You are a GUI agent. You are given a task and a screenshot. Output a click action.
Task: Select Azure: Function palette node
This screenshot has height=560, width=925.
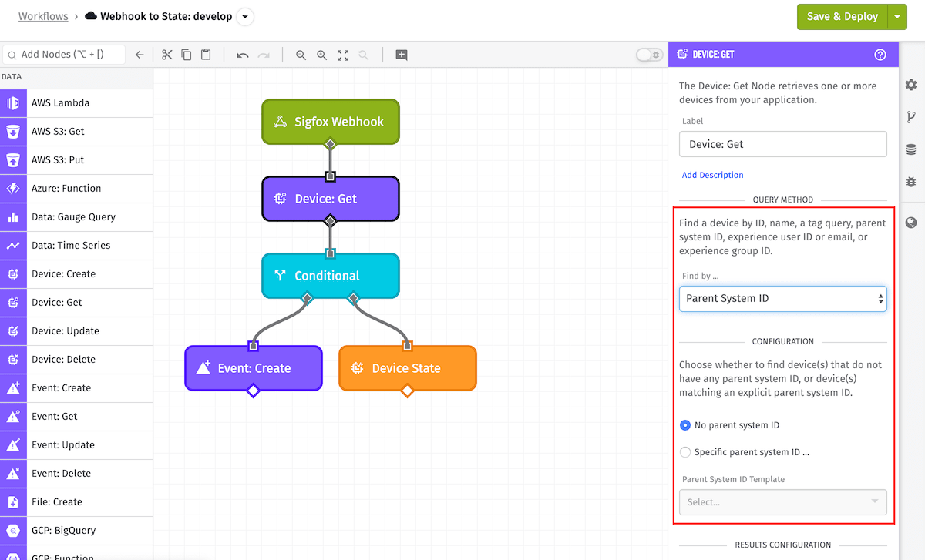click(76, 189)
